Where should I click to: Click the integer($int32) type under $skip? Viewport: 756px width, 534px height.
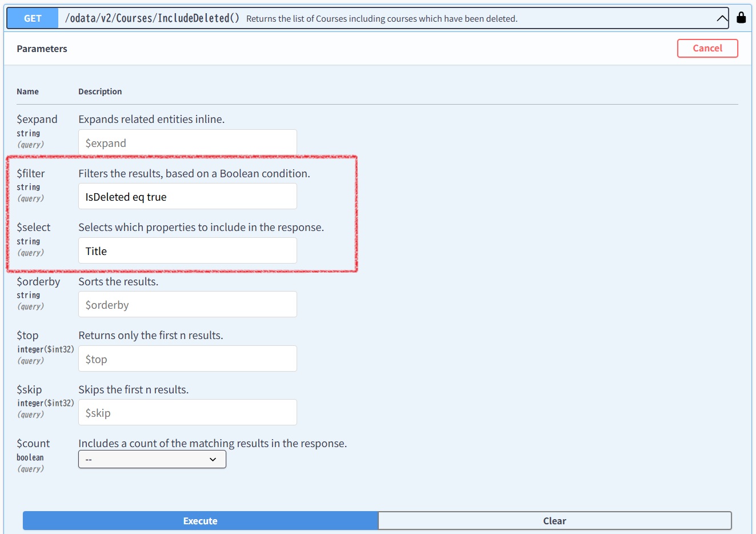[46, 403]
